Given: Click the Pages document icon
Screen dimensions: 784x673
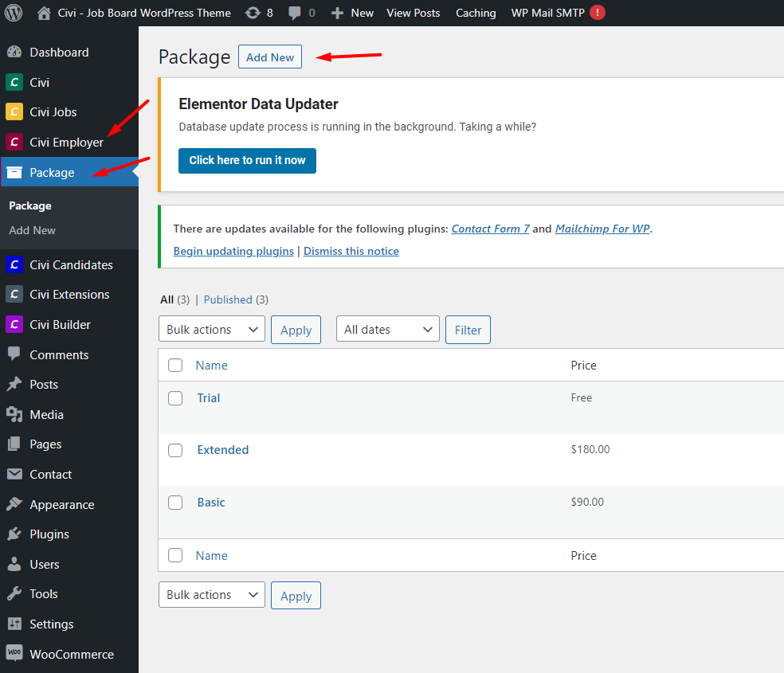Looking at the screenshot, I should click(x=14, y=444).
